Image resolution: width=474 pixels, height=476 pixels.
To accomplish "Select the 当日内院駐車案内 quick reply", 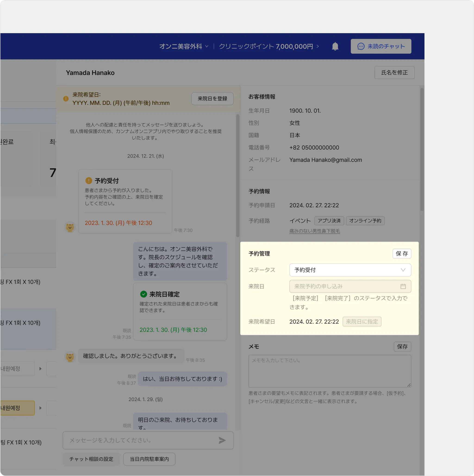I will [x=149, y=459].
